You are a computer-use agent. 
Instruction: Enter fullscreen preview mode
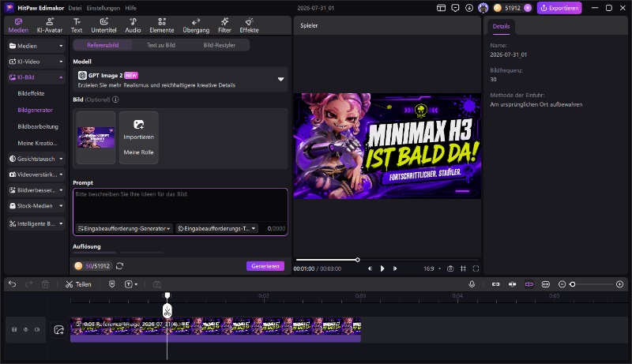(476, 268)
